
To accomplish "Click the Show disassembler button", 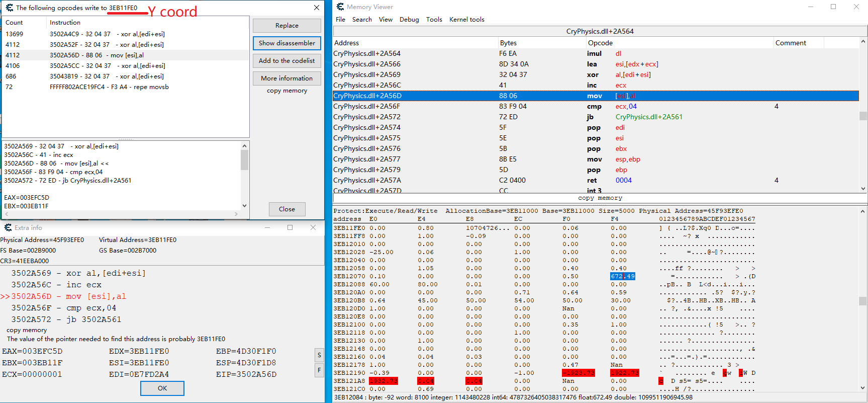I will pyautogui.click(x=286, y=43).
